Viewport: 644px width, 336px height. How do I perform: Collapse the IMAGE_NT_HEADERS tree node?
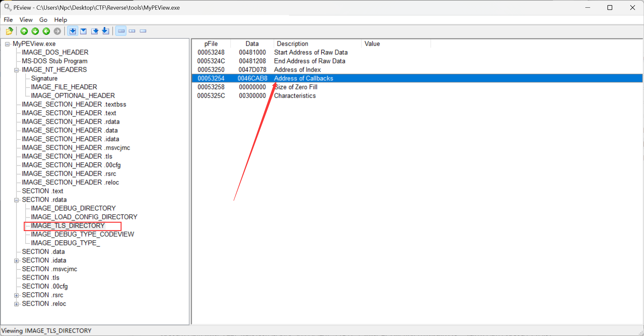(x=16, y=70)
